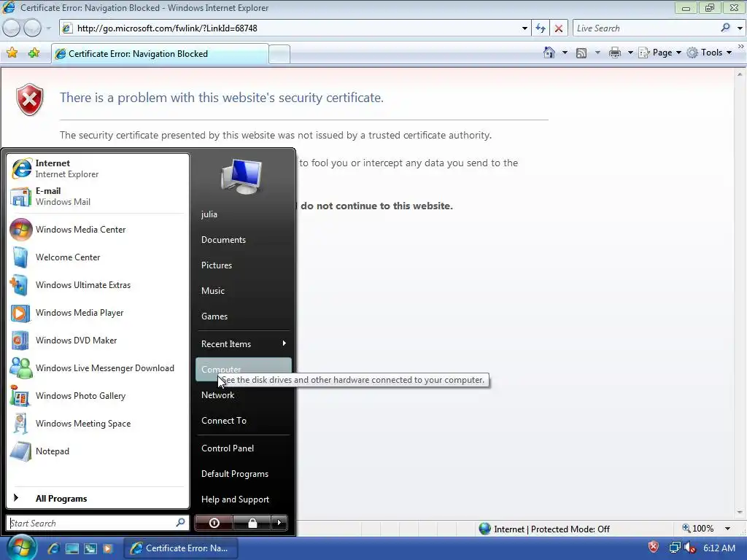
Task: Open Windows DVD Maker
Action: click(98, 340)
